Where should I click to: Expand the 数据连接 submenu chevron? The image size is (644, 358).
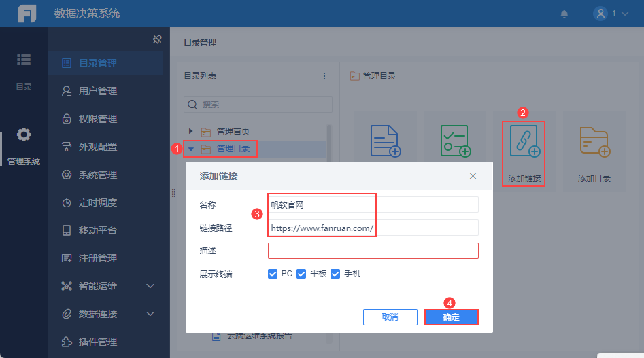coord(150,314)
